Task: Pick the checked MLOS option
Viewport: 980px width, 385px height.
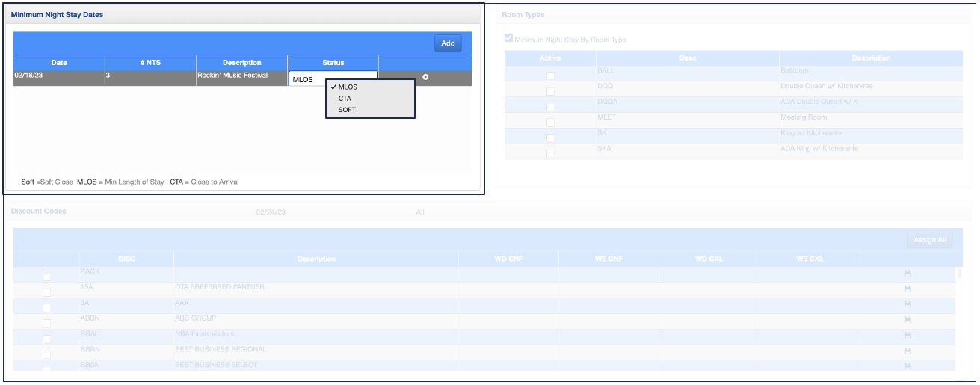Action: tap(348, 87)
